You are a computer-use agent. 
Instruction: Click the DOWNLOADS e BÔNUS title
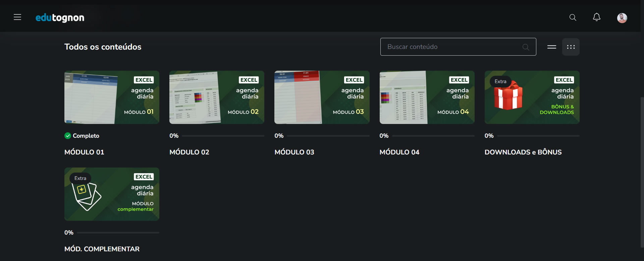[x=523, y=152]
